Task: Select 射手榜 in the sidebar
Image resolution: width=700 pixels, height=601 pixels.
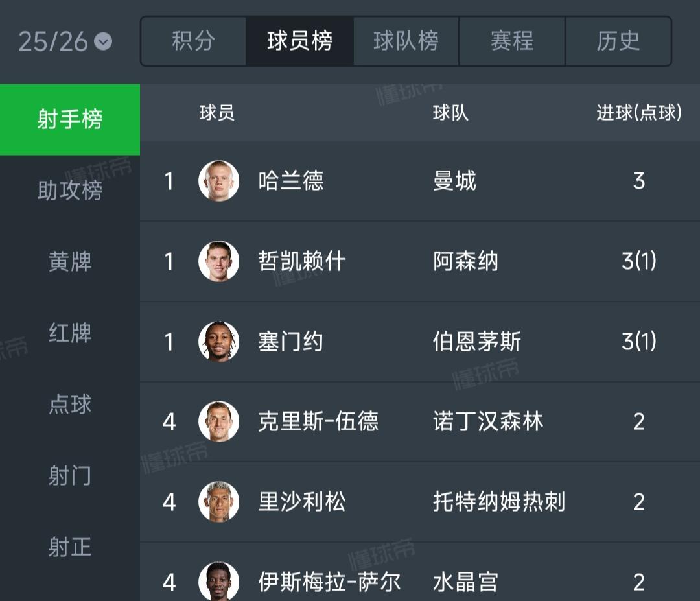Action: point(69,120)
